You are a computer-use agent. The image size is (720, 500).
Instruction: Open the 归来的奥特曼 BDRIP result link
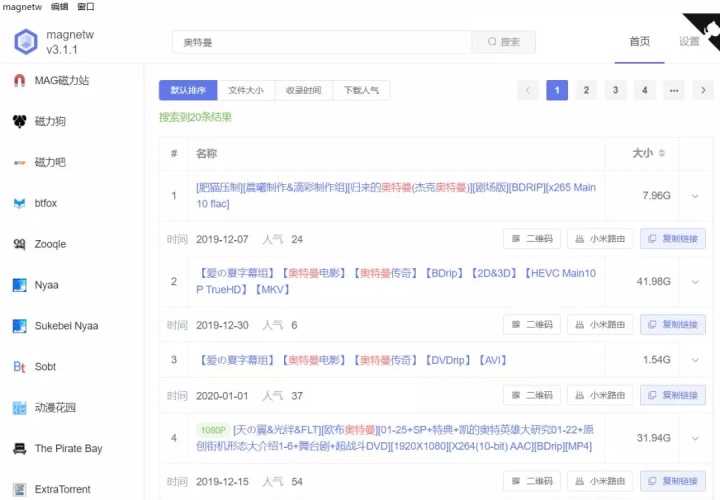point(396,196)
